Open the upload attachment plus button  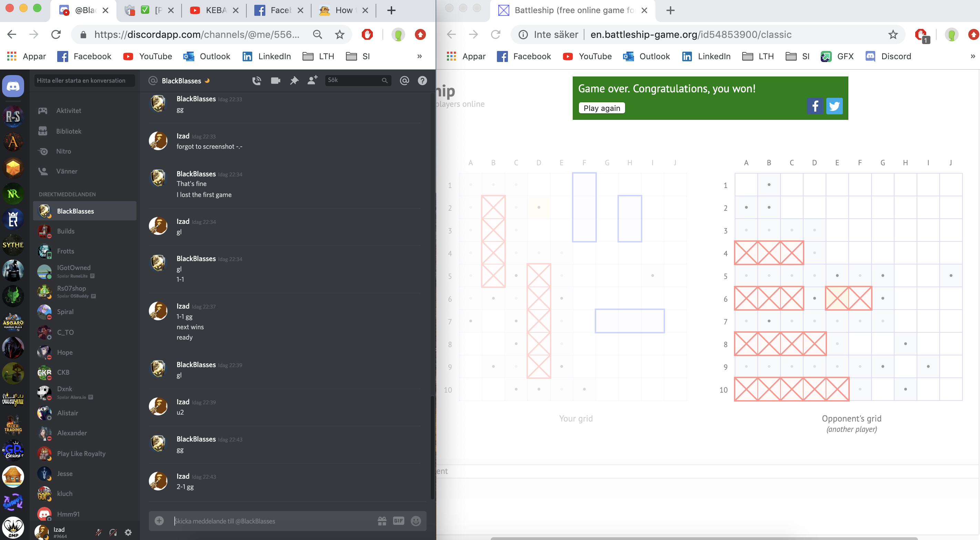[x=159, y=521]
